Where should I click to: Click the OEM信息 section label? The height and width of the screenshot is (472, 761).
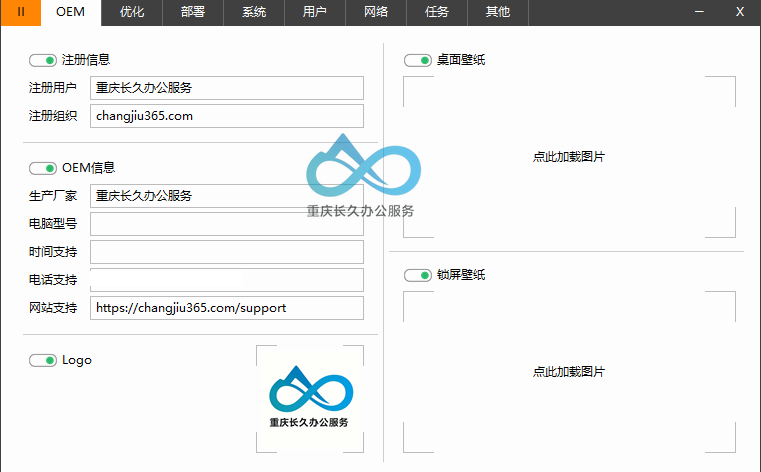tap(88, 168)
